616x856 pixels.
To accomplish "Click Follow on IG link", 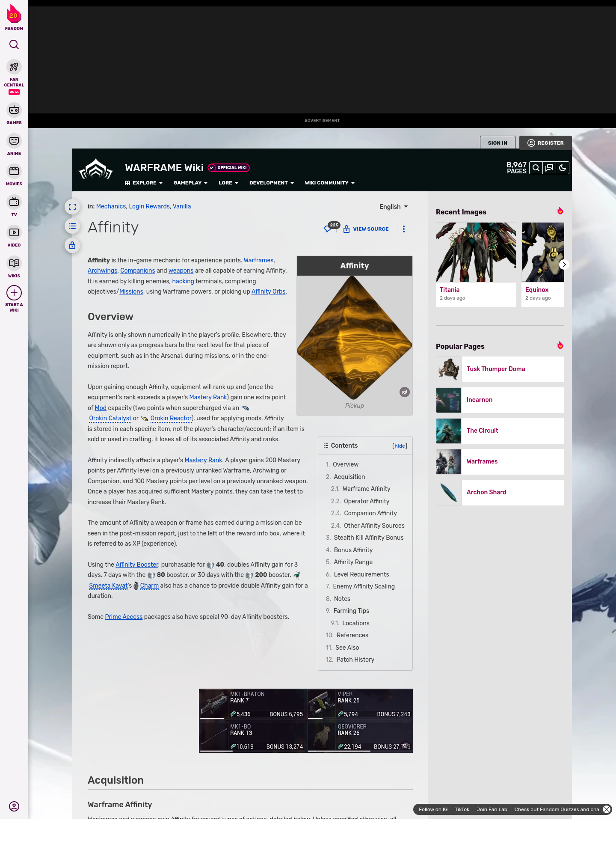I will click(433, 809).
